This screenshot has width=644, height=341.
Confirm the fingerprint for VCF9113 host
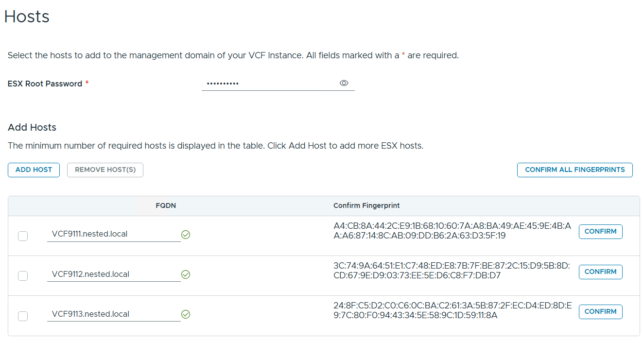(x=600, y=311)
